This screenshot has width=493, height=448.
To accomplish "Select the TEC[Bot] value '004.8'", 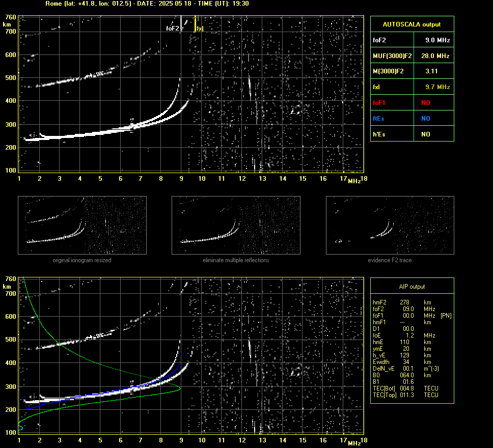I will [x=406, y=388].
